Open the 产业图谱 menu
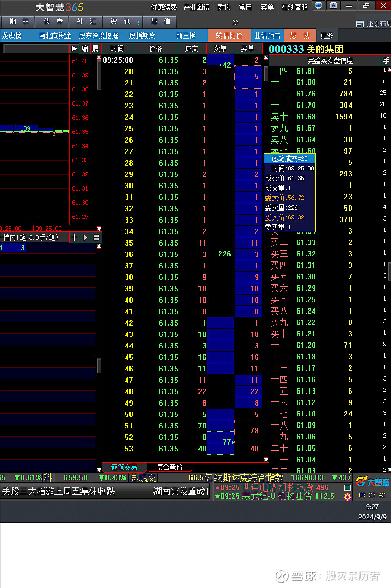The width and height of the screenshot is (391, 588). point(197,7)
